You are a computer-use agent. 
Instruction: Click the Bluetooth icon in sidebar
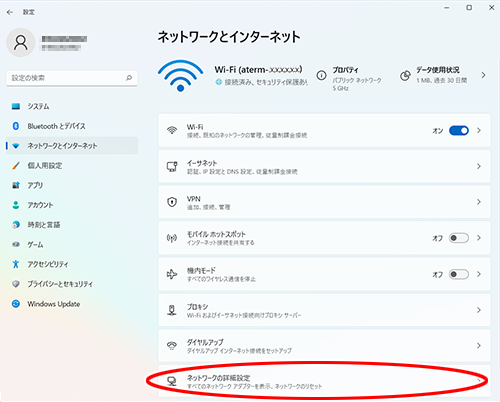coord(16,126)
